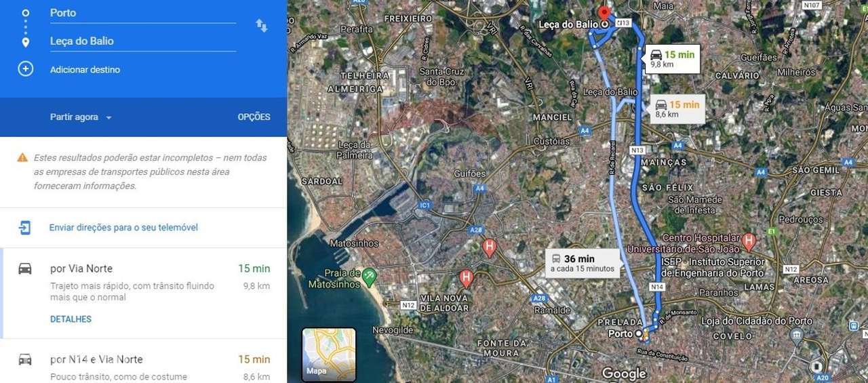Edit the Porto origin field

tap(142, 13)
